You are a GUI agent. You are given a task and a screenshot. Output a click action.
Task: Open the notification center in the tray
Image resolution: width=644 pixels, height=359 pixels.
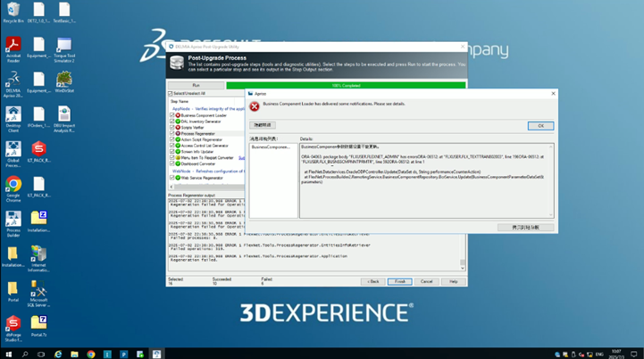pos(634,354)
